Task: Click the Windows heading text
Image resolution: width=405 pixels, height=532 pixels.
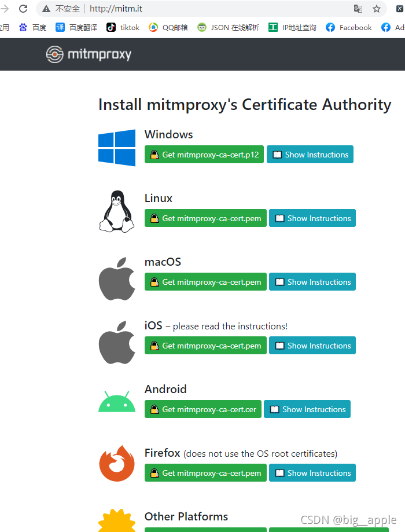Action: pyautogui.click(x=168, y=134)
